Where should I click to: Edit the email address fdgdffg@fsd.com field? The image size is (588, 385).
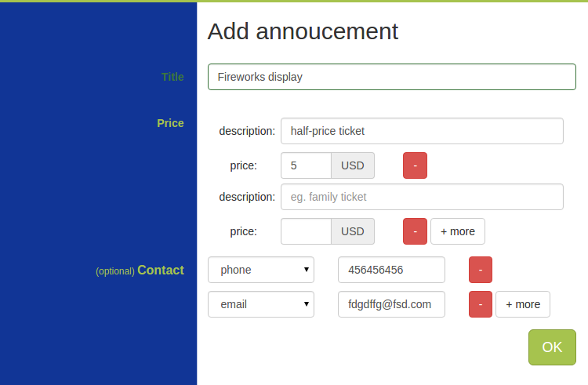(x=391, y=304)
